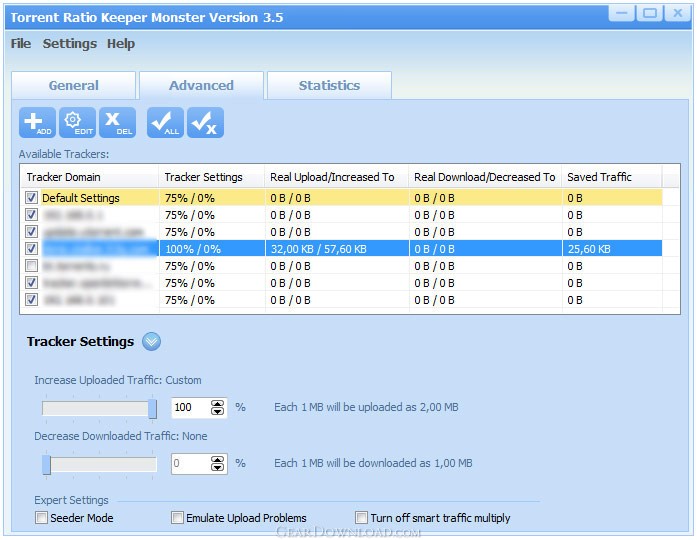Click the upload percentage input field
The image size is (697, 540).
coord(188,408)
